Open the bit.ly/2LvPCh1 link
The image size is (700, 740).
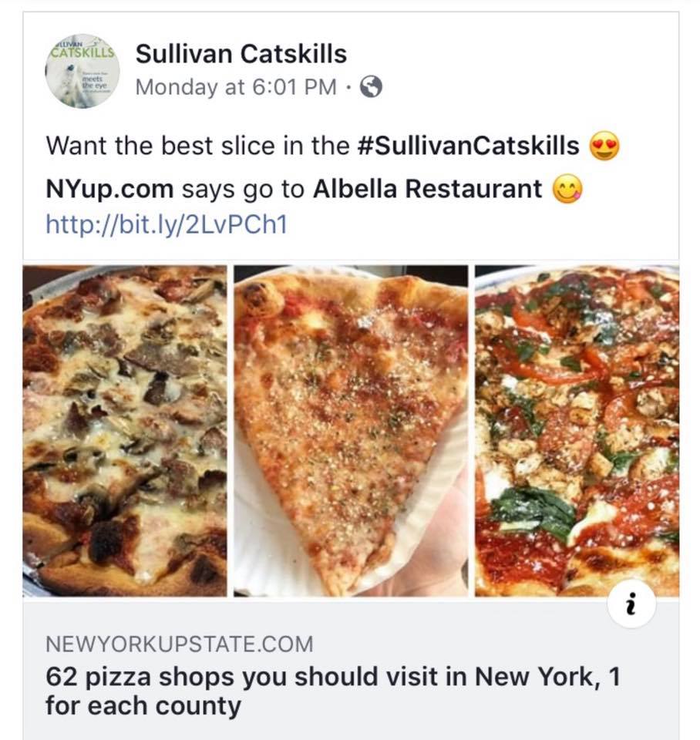167,224
